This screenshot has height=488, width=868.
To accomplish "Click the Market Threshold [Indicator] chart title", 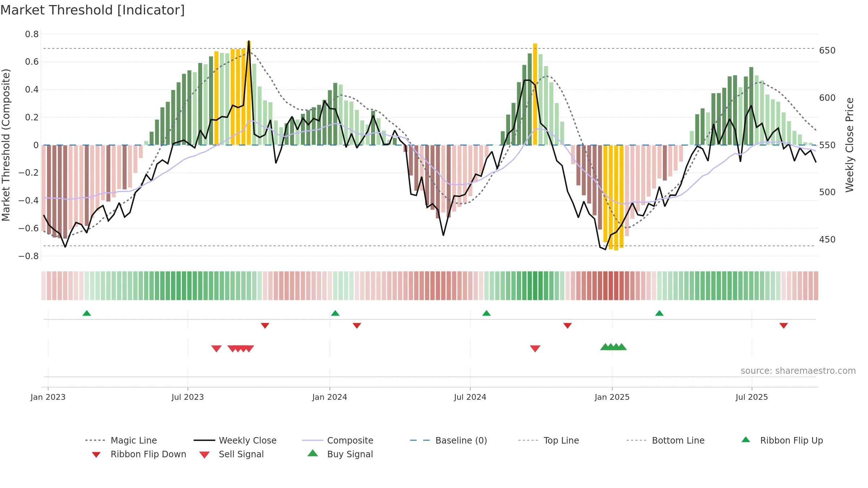I will [93, 10].
